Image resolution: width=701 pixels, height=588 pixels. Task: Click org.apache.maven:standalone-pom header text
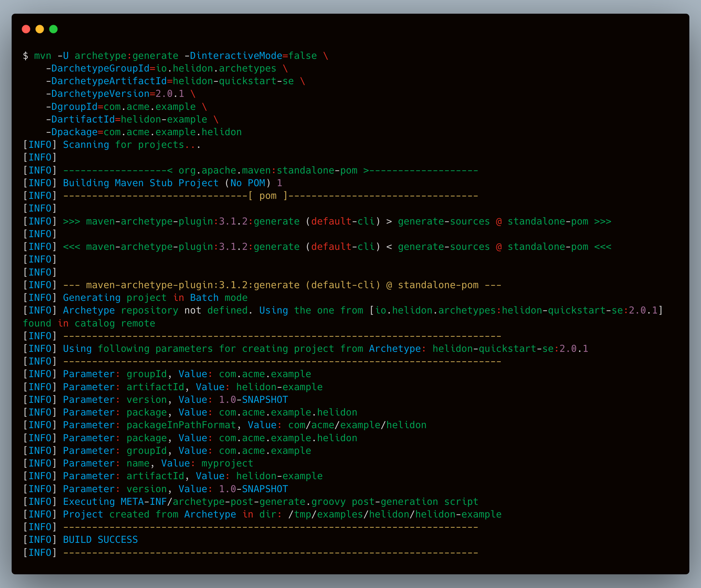(x=268, y=170)
